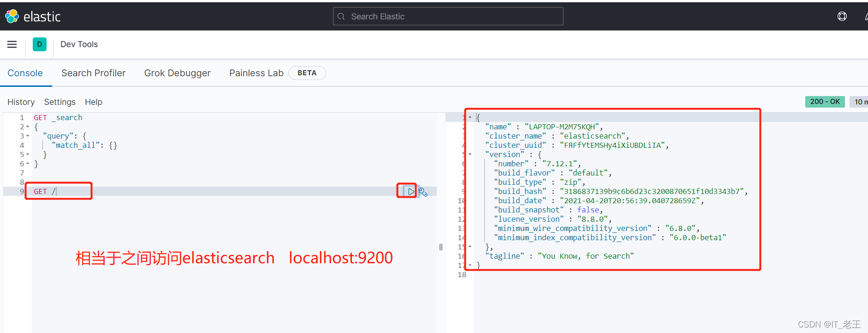Open console Settings
The height and width of the screenshot is (333, 868).
(x=59, y=102)
